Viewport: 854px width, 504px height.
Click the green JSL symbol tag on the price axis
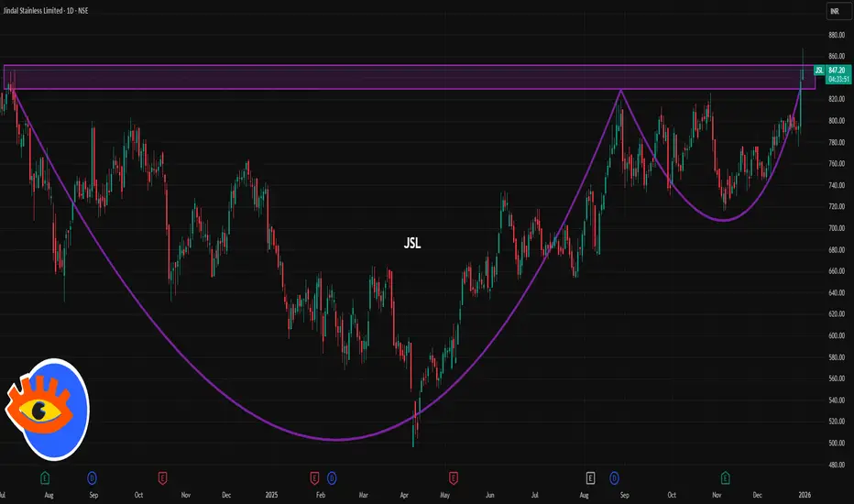(x=819, y=71)
